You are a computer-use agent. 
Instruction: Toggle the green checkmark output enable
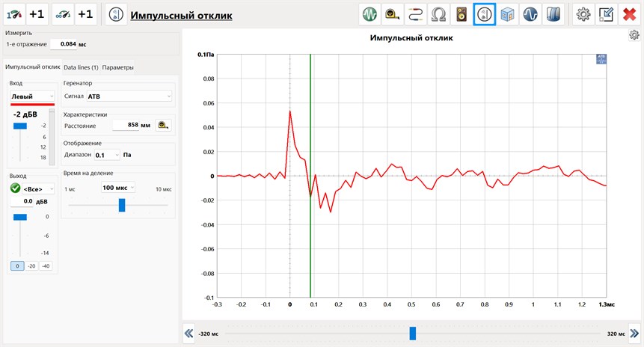[x=14, y=188]
